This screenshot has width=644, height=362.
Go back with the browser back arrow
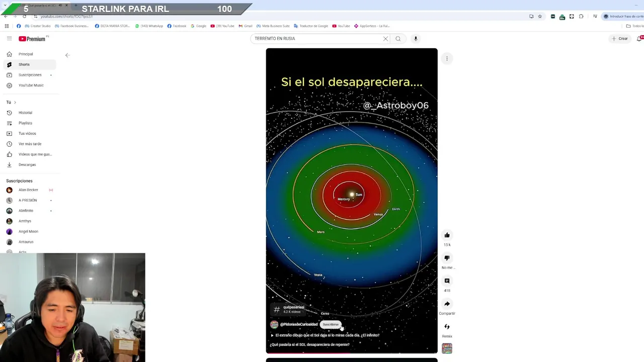click(x=6, y=17)
